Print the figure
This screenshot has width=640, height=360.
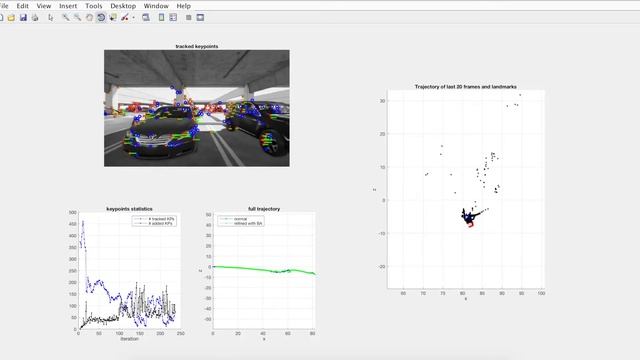point(35,18)
